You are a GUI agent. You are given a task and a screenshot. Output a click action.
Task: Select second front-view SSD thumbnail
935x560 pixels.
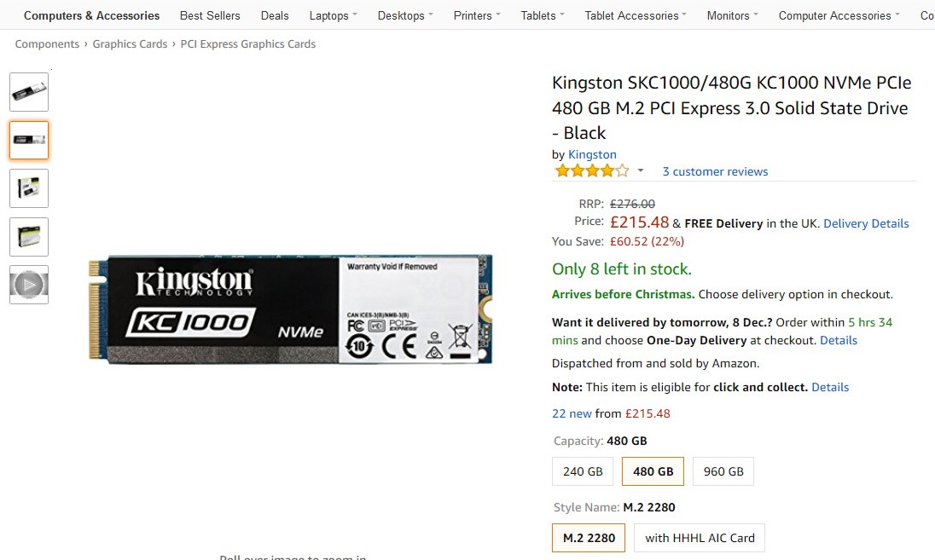29,140
